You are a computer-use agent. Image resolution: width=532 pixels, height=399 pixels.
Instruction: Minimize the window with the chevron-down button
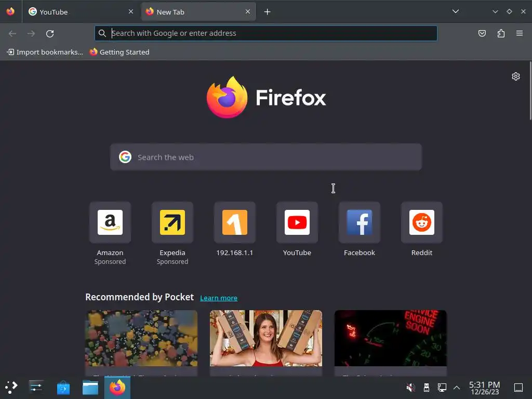[x=495, y=11]
